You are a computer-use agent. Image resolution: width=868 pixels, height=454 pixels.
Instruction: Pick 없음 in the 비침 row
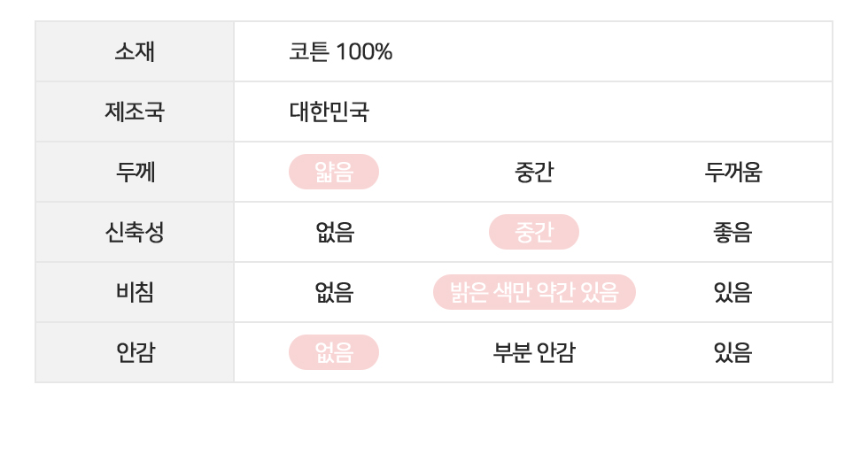tap(335, 292)
